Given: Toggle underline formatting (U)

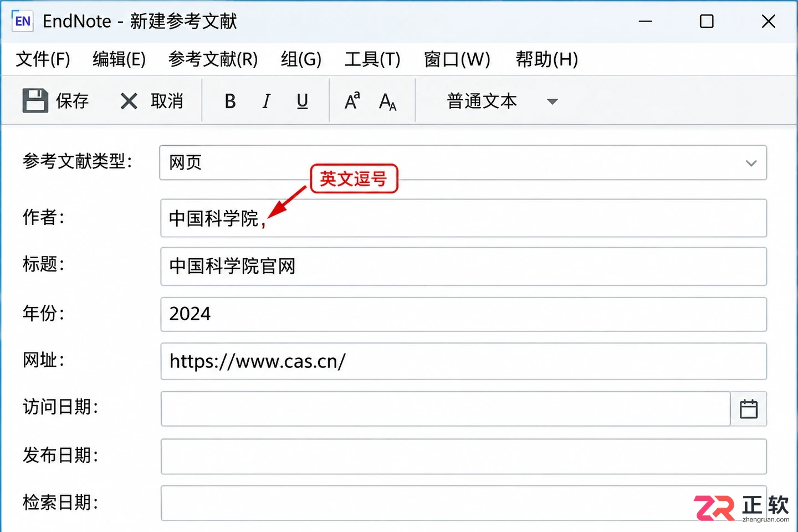Looking at the screenshot, I should click(x=303, y=101).
